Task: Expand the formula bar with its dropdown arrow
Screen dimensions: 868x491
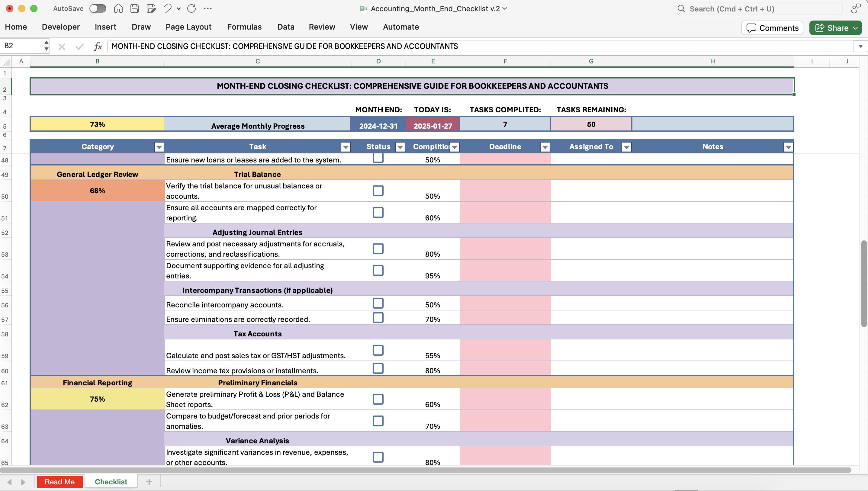Action: coord(861,46)
